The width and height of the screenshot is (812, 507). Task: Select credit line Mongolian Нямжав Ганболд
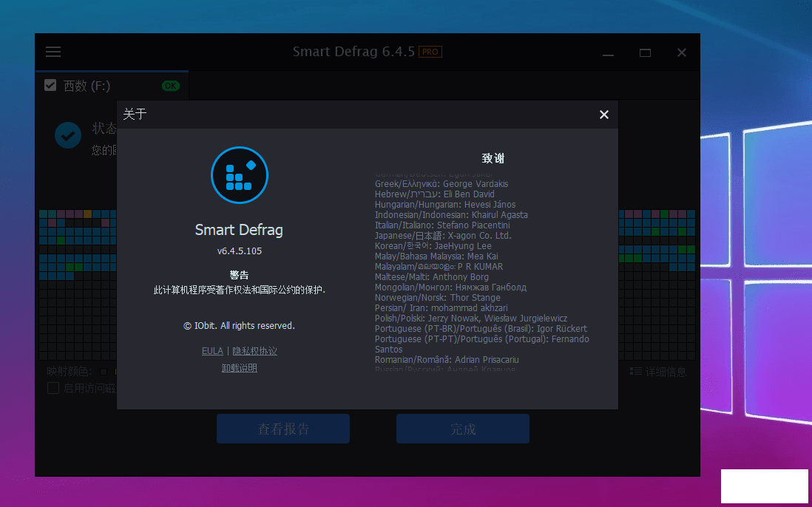point(450,287)
